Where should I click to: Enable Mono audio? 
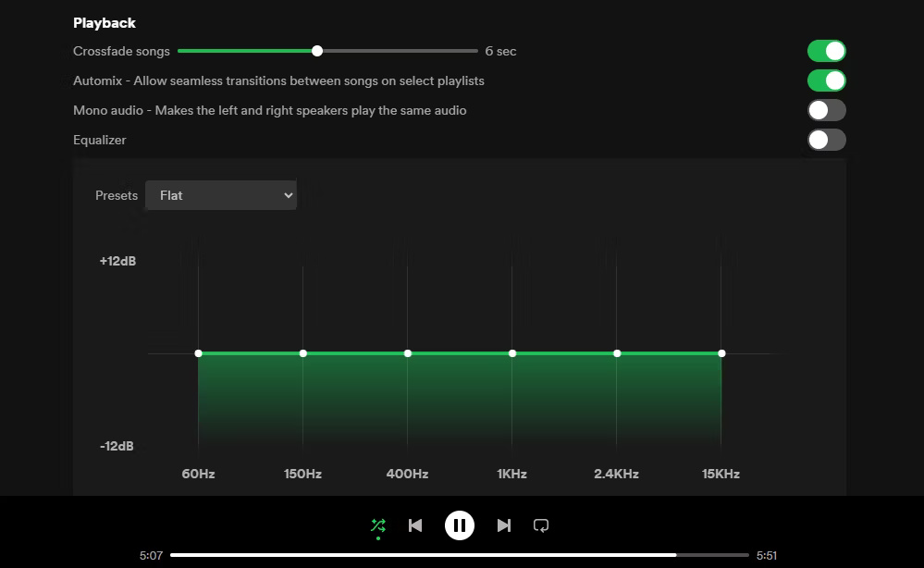[x=826, y=110]
